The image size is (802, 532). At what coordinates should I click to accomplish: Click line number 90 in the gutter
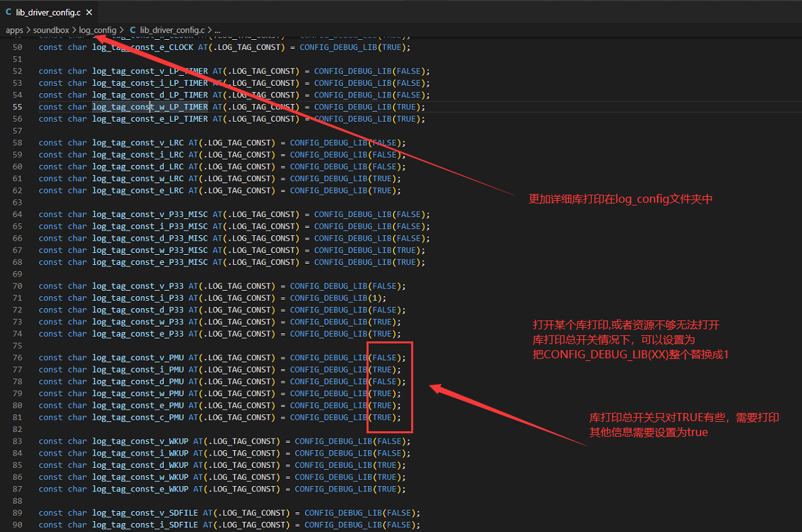(x=18, y=525)
